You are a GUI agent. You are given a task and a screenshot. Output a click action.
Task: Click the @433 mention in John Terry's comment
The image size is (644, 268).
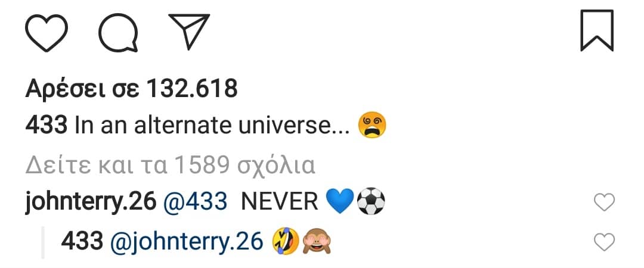[196, 202]
